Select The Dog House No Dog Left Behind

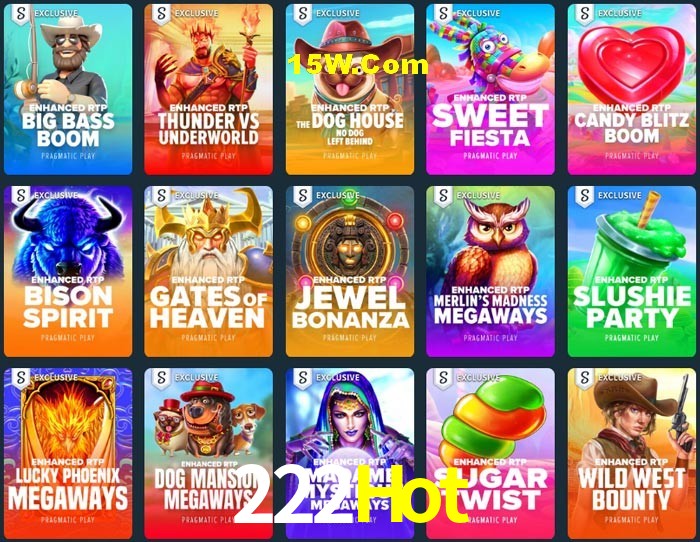350,89
